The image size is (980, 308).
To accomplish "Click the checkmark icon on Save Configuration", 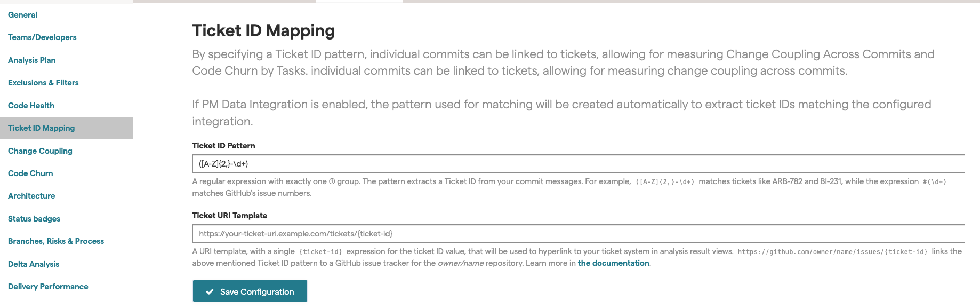I will pos(210,292).
